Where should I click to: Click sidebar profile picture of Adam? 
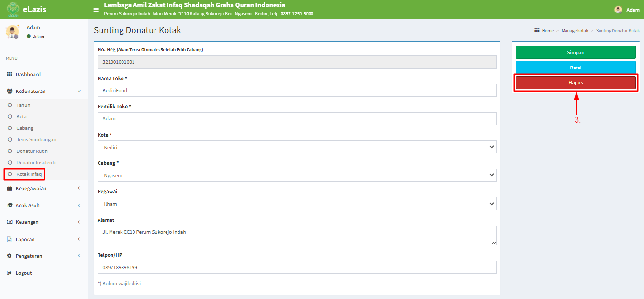click(12, 32)
